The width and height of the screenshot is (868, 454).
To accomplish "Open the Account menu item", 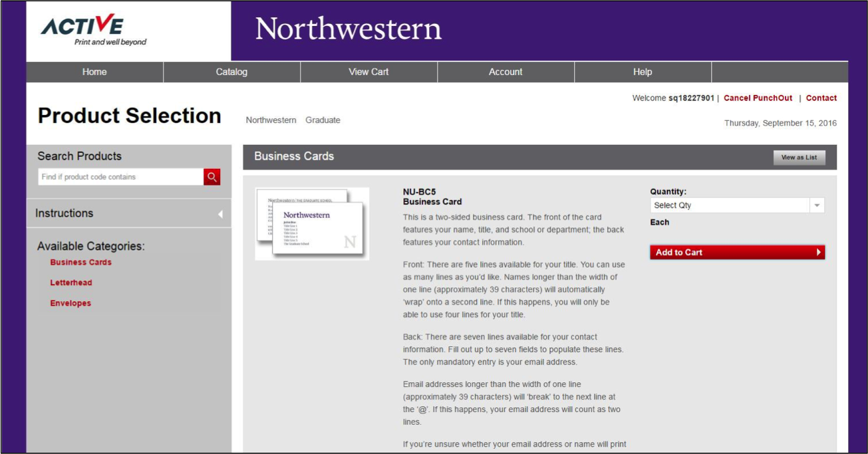I will pyautogui.click(x=506, y=72).
